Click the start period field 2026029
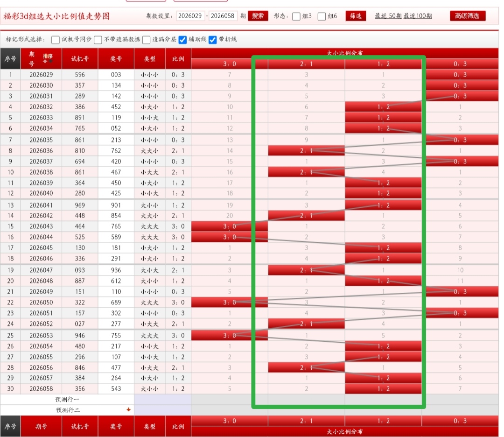This screenshot has height=437, width=504. (191, 16)
